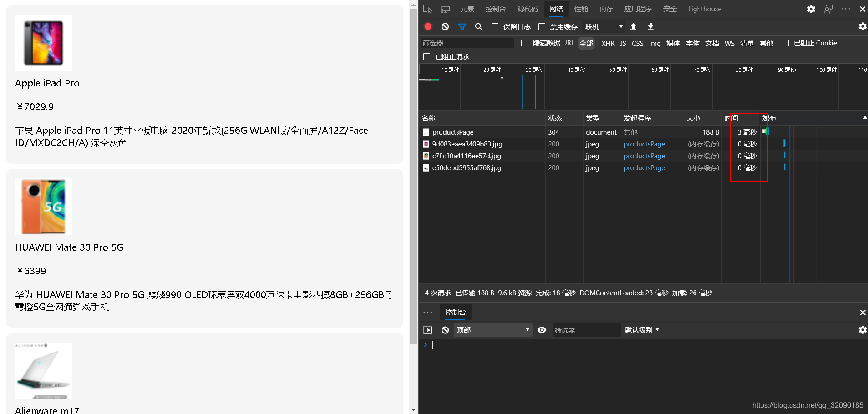The image size is (868, 414).
Task: Enable the preserve log checkbox
Action: 495,27
